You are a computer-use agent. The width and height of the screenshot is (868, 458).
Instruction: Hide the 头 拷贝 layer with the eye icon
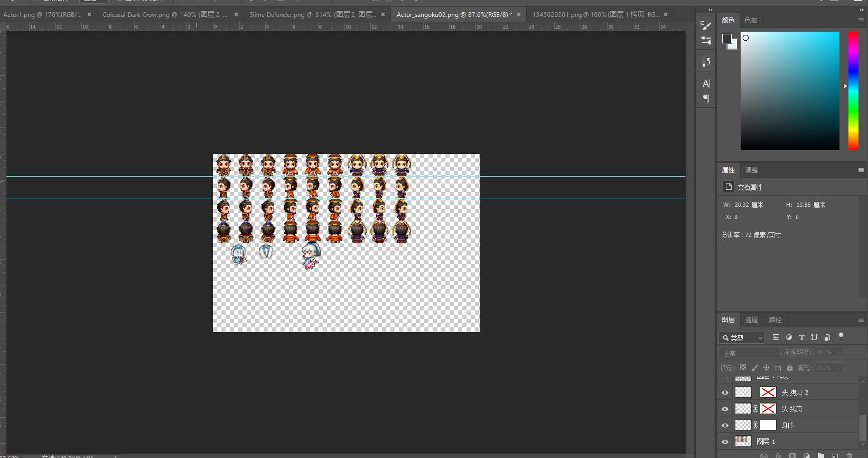(x=725, y=409)
